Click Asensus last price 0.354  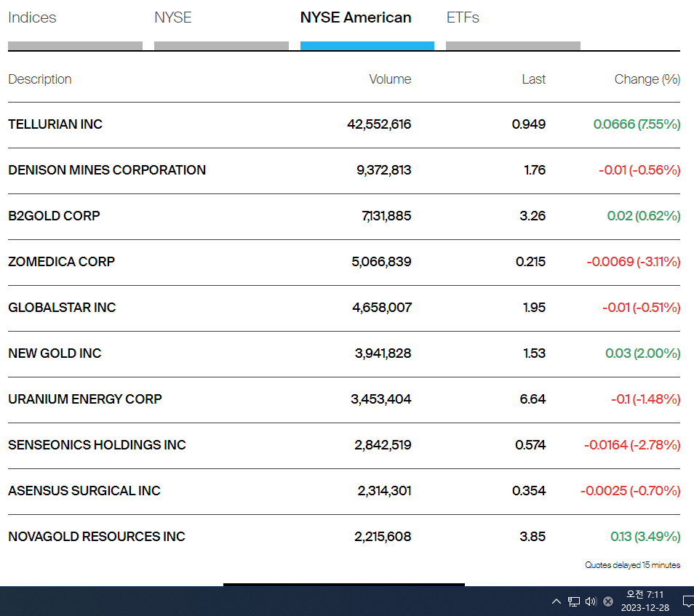click(528, 491)
